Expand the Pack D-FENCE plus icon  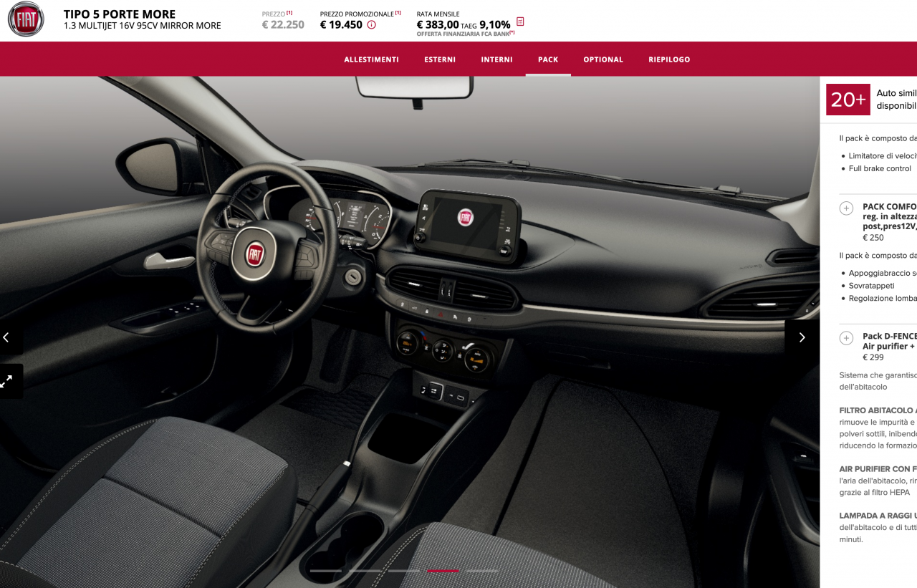pos(846,338)
